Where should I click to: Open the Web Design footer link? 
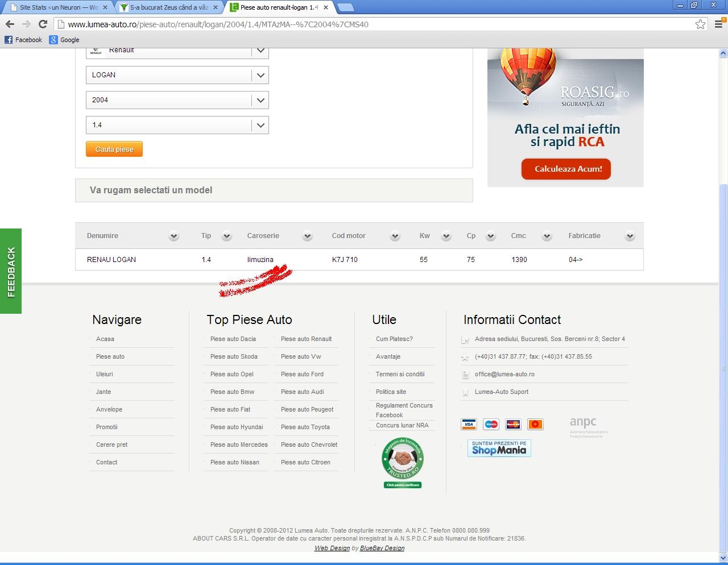(x=332, y=548)
